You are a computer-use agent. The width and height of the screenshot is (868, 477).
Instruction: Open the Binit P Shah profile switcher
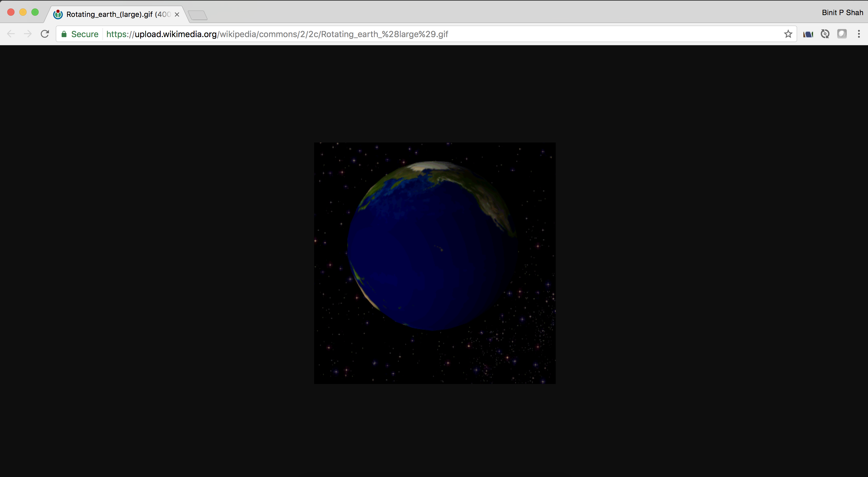coord(842,12)
